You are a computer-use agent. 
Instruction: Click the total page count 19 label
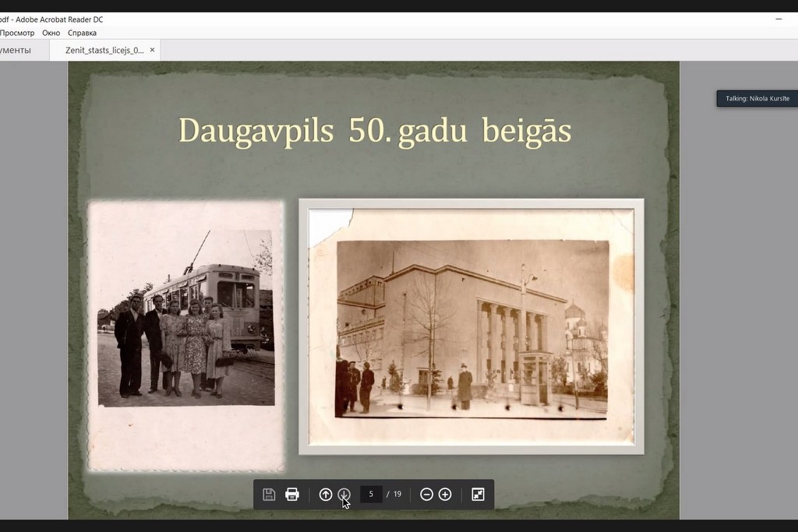(397, 495)
